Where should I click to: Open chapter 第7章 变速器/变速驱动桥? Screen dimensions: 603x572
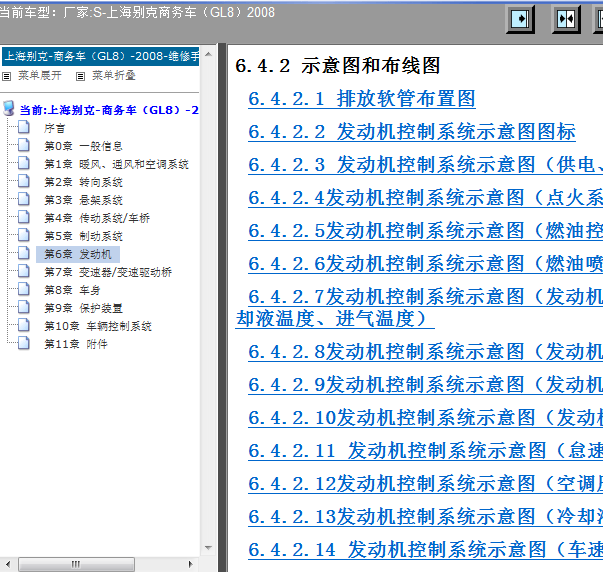point(108,272)
